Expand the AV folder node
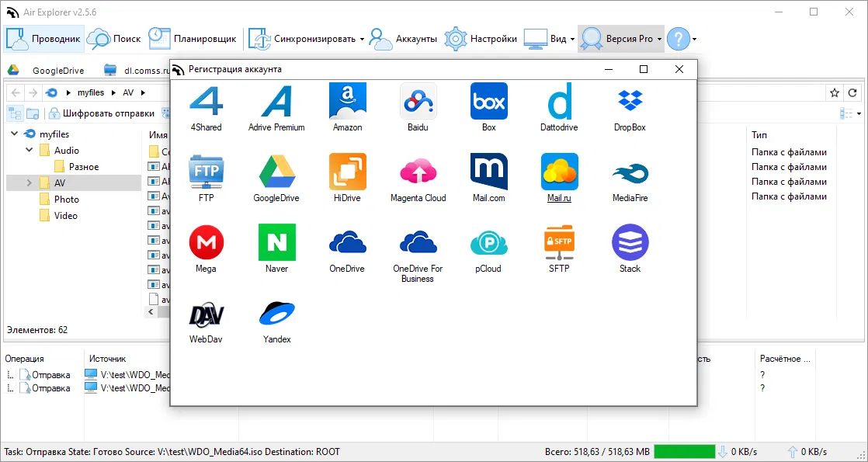The image size is (868, 462). [x=30, y=182]
